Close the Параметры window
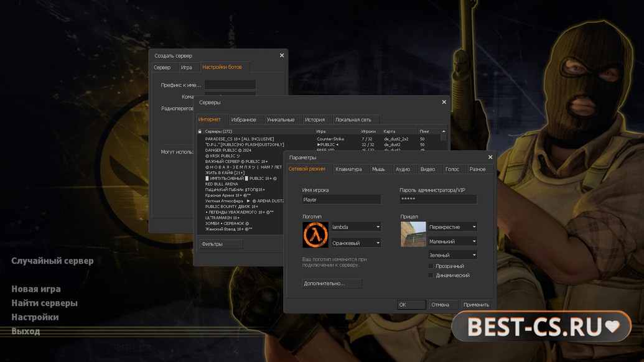Screen dimensions: 644x362 pyautogui.click(x=490, y=157)
